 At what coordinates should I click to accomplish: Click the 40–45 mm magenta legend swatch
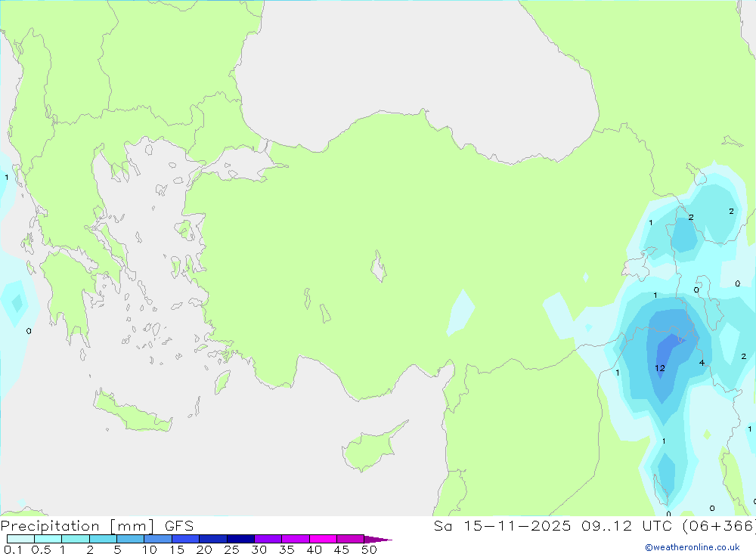click(323, 539)
